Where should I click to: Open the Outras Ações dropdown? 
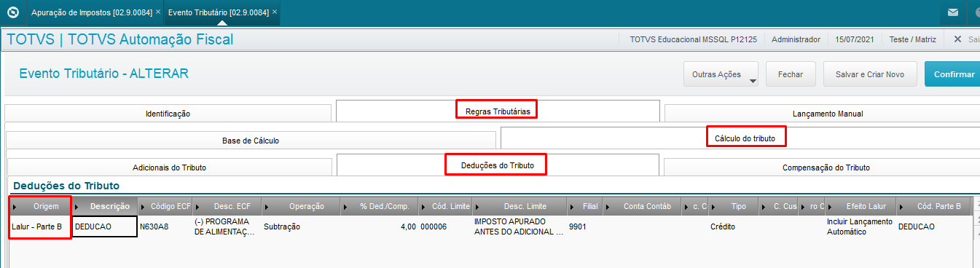pos(721,74)
